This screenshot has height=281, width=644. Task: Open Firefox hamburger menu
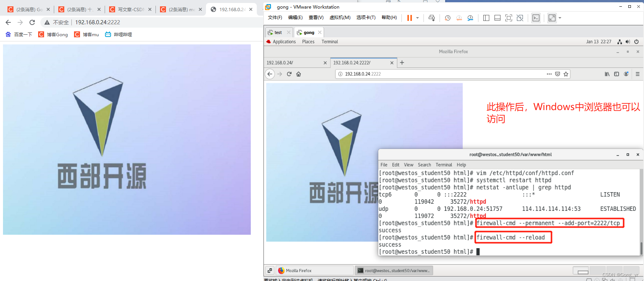pos(638,74)
